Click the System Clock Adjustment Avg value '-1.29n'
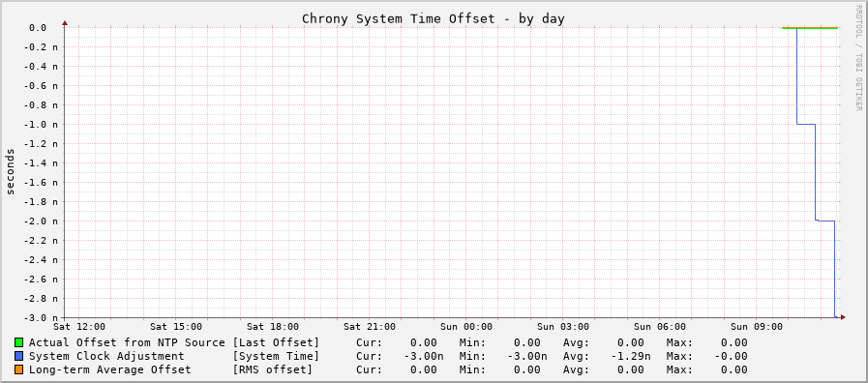This screenshot has height=383, width=868. [631, 356]
